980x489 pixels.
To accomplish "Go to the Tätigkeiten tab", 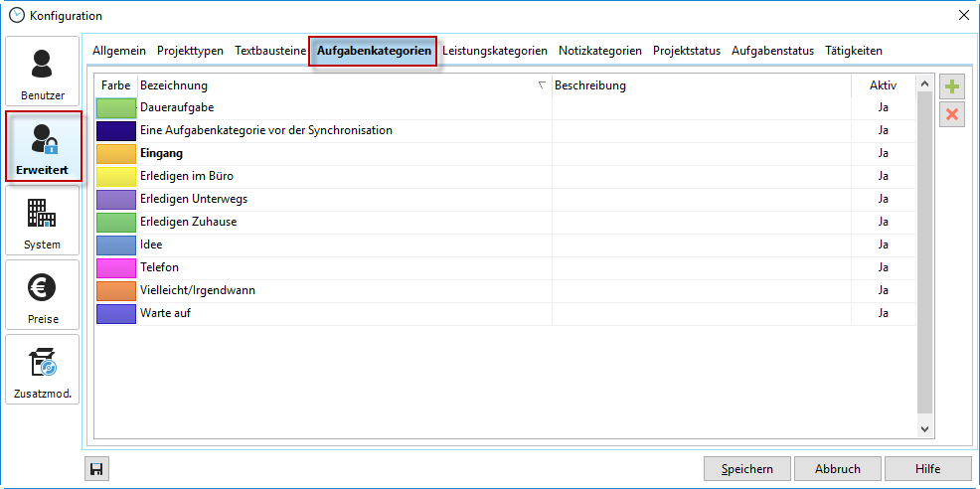I will tap(853, 51).
